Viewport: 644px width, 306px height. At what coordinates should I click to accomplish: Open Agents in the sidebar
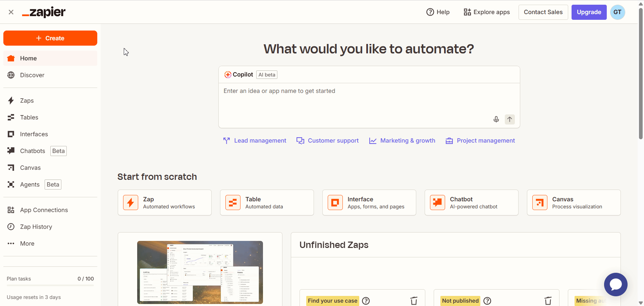click(50, 185)
